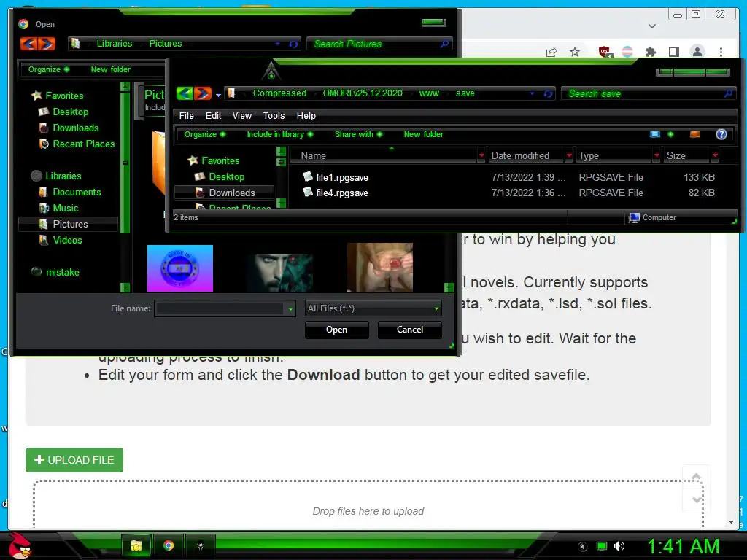
Task: Navigate back in the save folder window
Action: 185,93
